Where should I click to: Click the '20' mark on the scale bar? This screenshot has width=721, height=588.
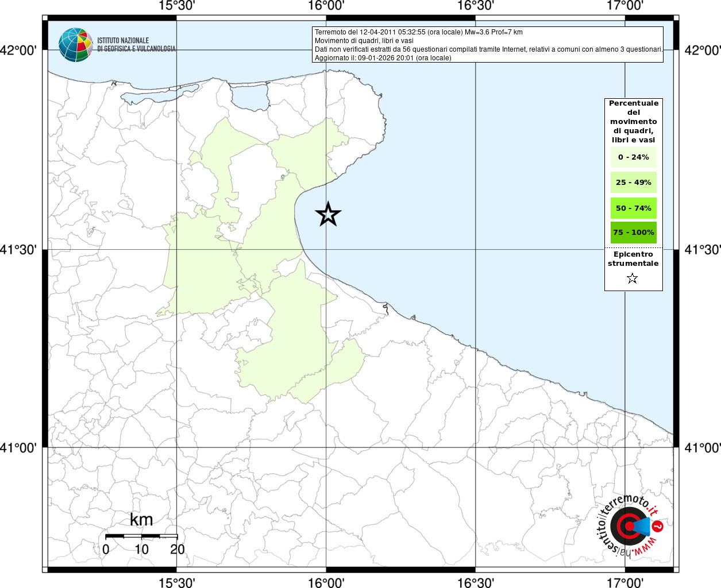click(x=178, y=549)
